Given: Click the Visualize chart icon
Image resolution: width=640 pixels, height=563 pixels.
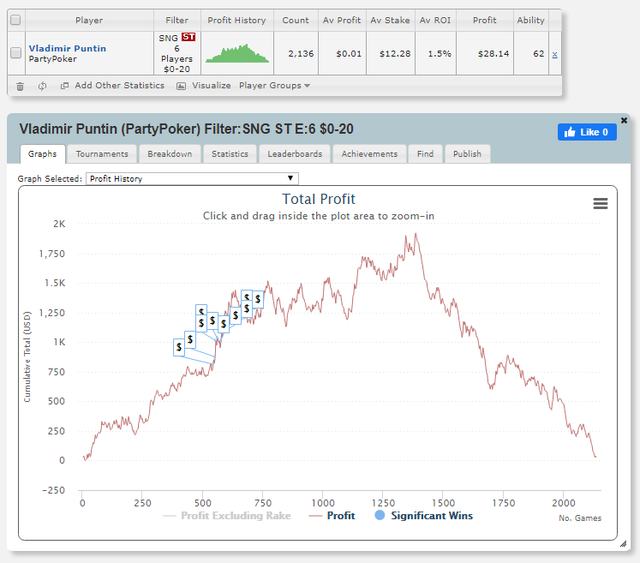Looking at the screenshot, I should coord(181,86).
